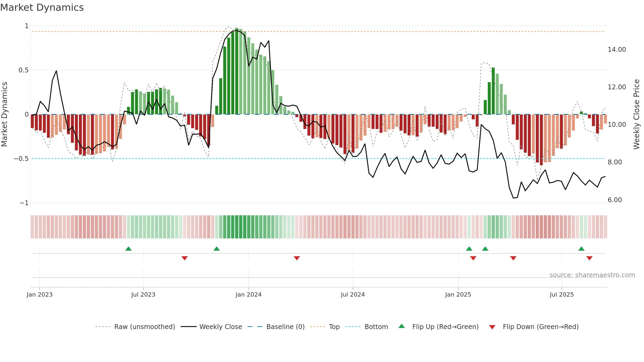
Task: Toggle the Raw (unsmoothed) legend entry
Action: click(135, 327)
